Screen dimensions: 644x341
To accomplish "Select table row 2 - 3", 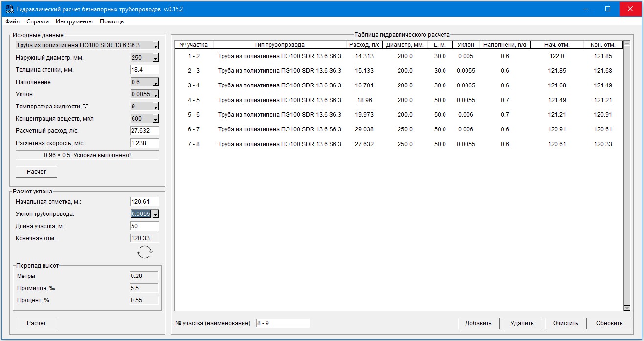I will 399,71.
